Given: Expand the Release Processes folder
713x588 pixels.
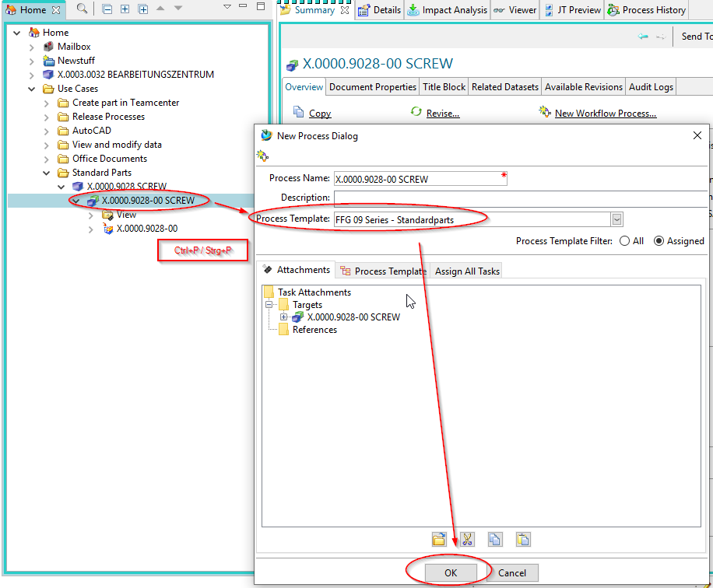Looking at the screenshot, I should point(47,117).
